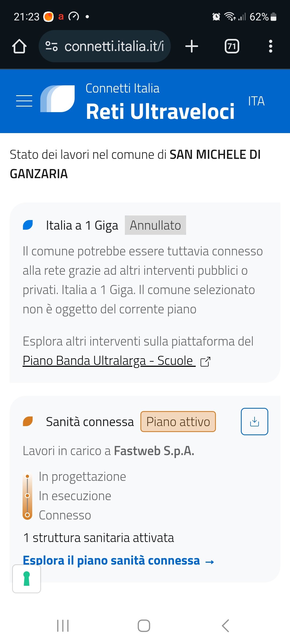Tap the connetti.italia.it address bar
The height and width of the screenshot is (644, 290).
click(x=114, y=46)
